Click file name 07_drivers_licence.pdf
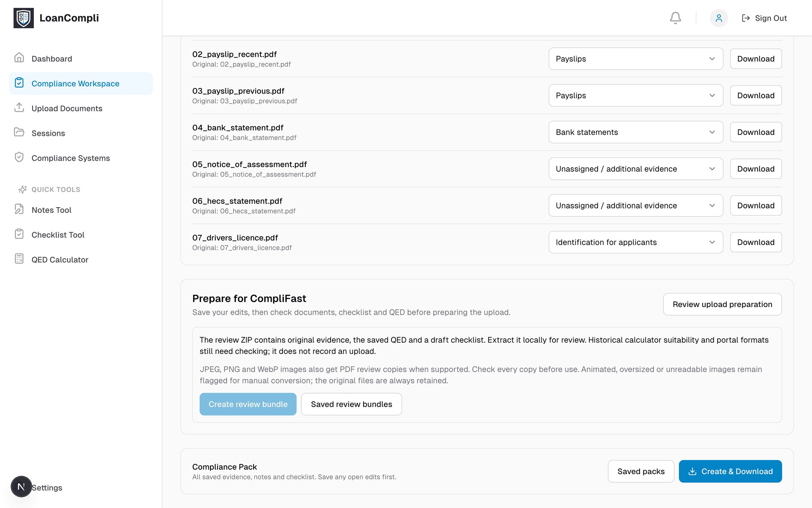Viewport: 812px width, 508px height. (235, 238)
